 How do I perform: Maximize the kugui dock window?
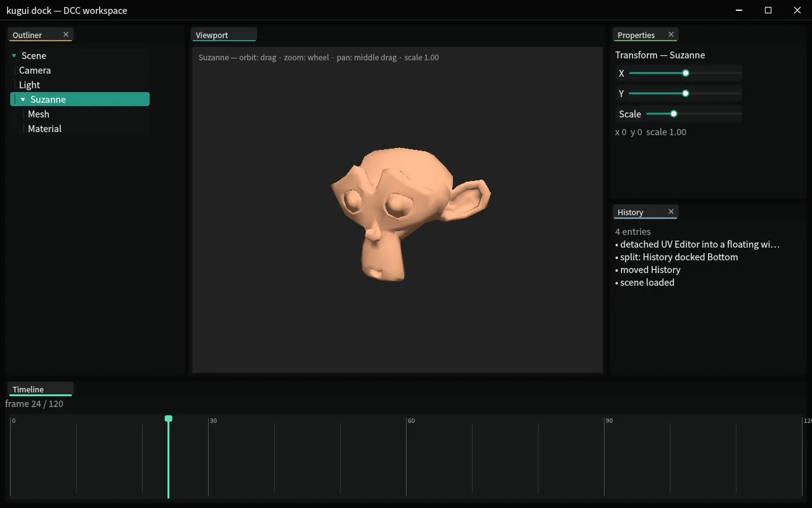(768, 10)
